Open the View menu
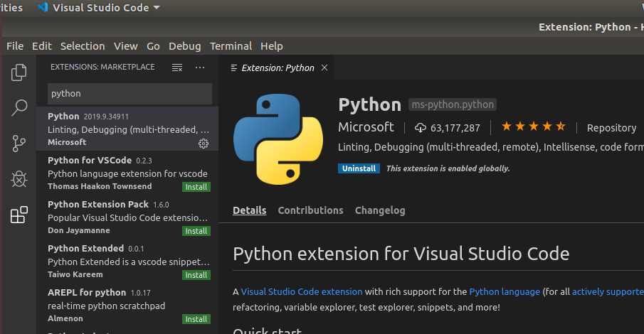This screenshot has width=644, height=334. coord(126,46)
